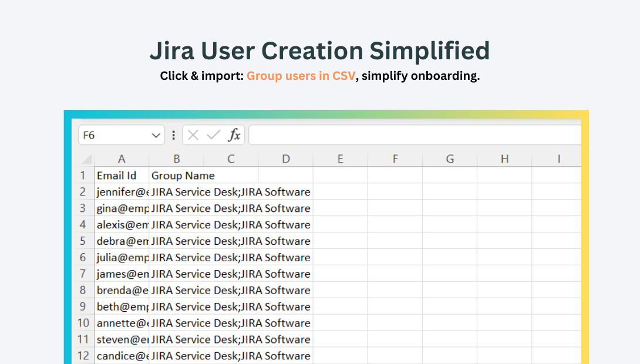Select empty cell E1
The height and width of the screenshot is (364, 640).
click(x=341, y=176)
